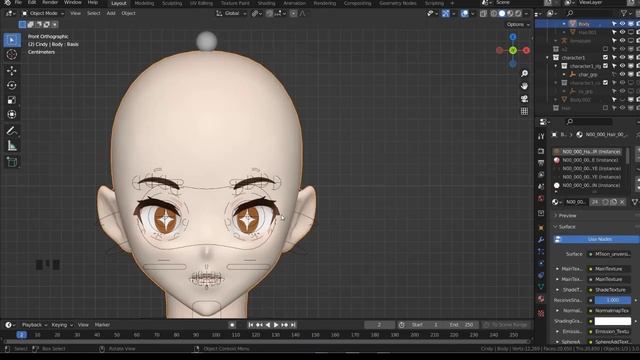Open the Options dropdown in viewport
The width and height of the screenshot is (640, 360).
click(x=518, y=24)
